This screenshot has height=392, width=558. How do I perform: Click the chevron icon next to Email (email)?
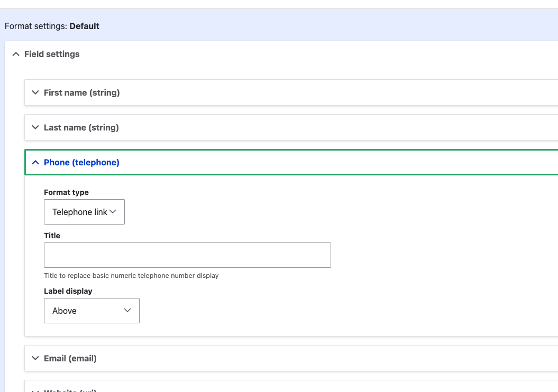point(35,358)
